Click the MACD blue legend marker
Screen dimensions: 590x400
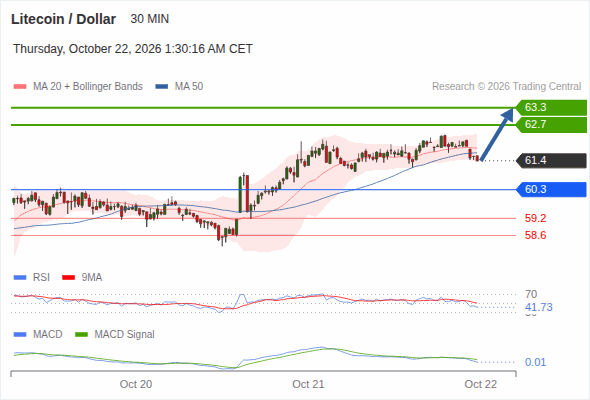[20, 334]
